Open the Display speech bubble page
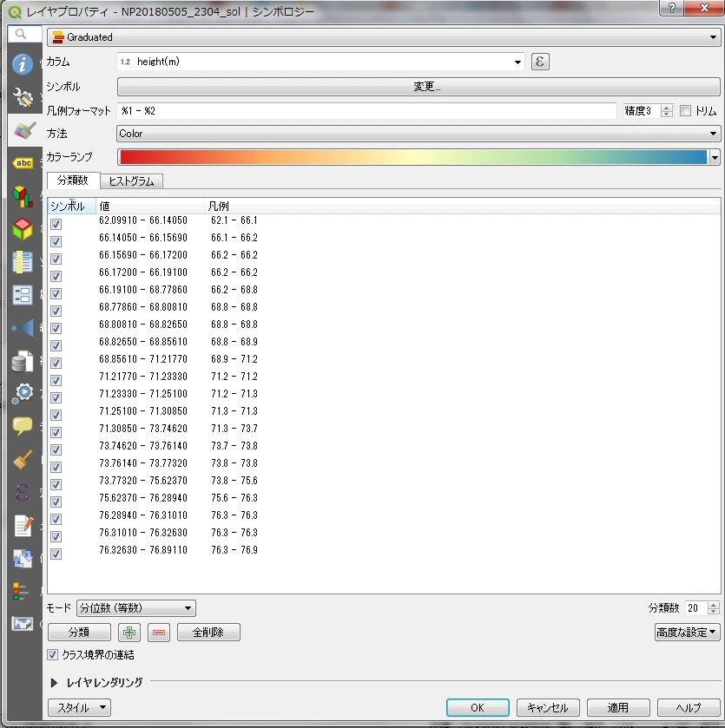725x728 pixels. (23, 426)
